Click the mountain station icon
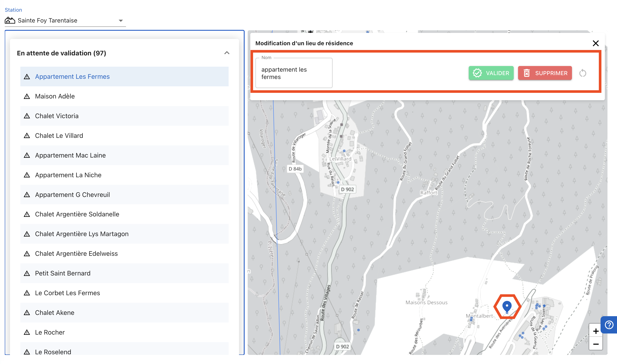The image size is (617, 364). (10, 20)
